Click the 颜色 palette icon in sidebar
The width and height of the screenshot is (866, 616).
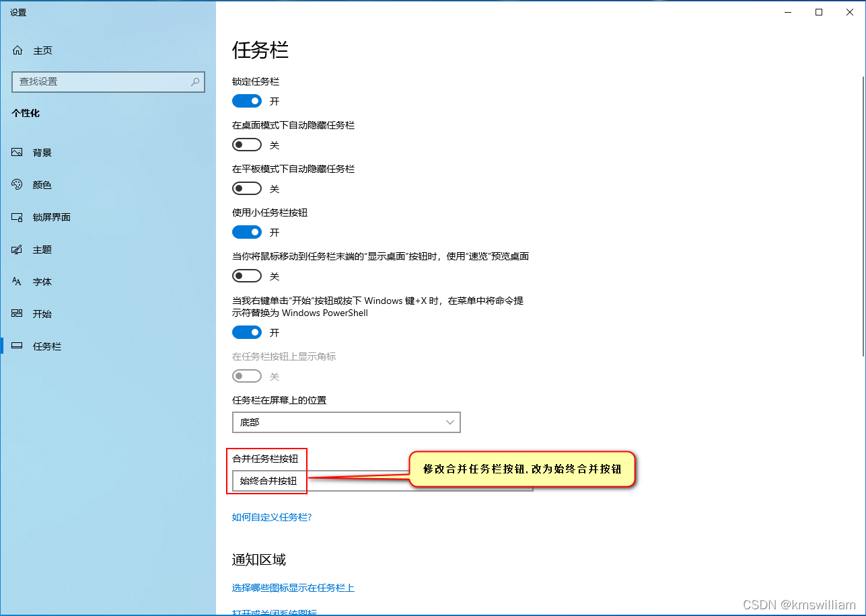pyautogui.click(x=17, y=185)
